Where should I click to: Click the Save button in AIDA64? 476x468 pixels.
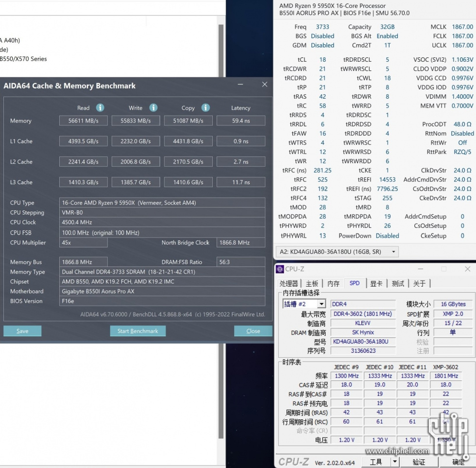(22, 331)
